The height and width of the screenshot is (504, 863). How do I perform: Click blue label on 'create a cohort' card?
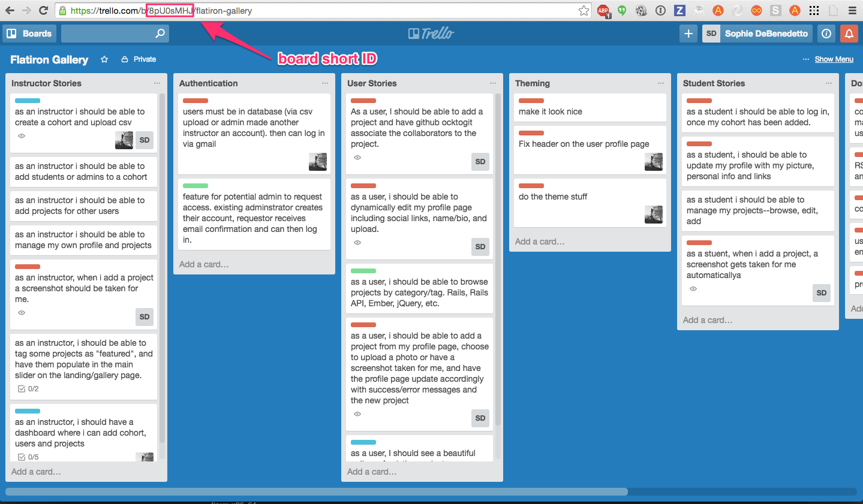pos(28,101)
